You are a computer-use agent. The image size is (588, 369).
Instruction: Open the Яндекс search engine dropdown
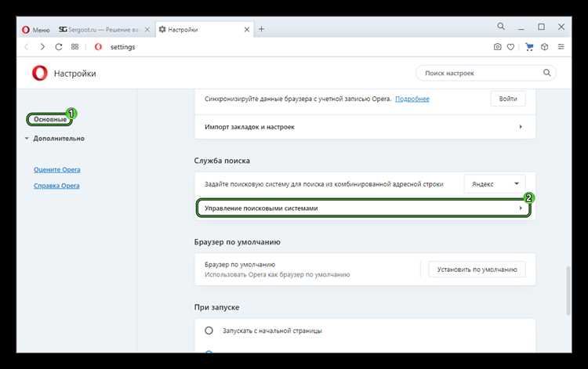tap(494, 184)
